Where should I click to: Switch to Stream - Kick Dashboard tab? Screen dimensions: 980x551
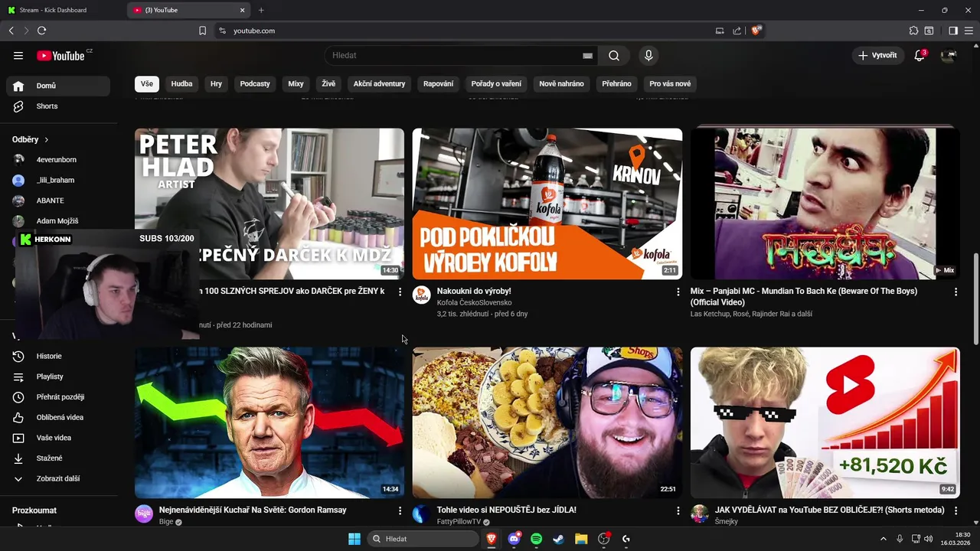pos(61,10)
